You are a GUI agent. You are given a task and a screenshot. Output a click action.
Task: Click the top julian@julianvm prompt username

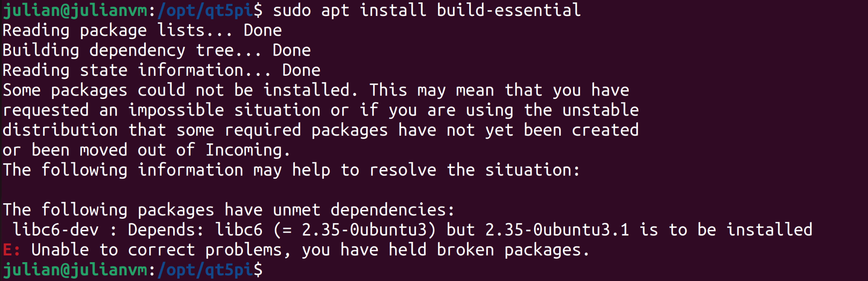click(75, 10)
